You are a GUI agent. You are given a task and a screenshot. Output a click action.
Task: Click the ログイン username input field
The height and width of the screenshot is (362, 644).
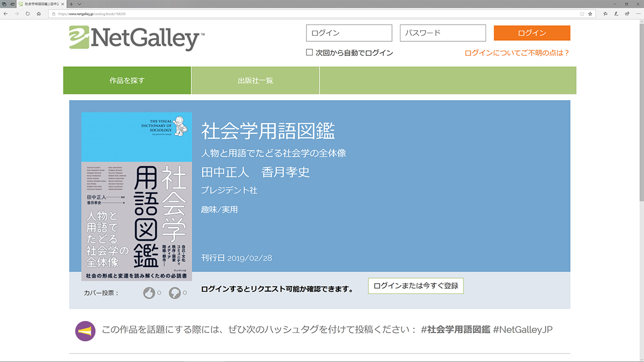pyautogui.click(x=349, y=33)
